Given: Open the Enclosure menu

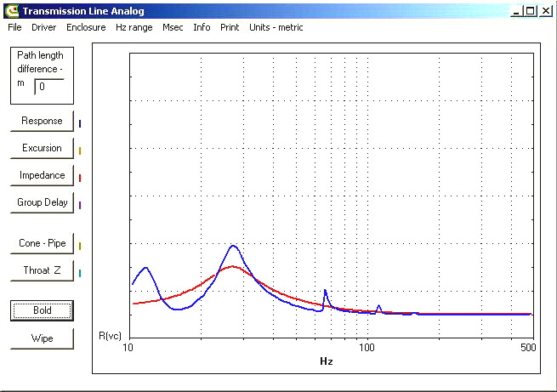Looking at the screenshot, I should 86,27.
